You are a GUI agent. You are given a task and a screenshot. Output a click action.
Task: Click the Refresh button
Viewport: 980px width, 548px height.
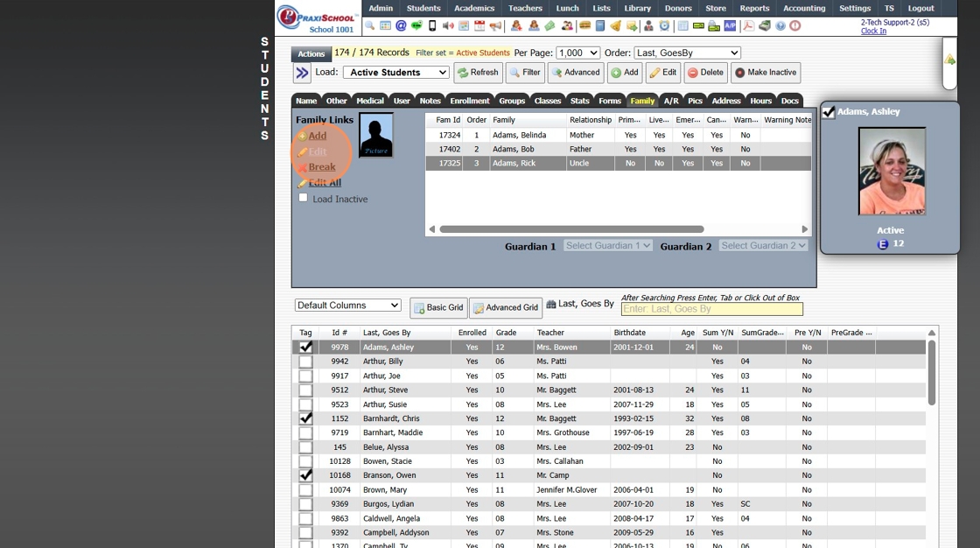(478, 73)
